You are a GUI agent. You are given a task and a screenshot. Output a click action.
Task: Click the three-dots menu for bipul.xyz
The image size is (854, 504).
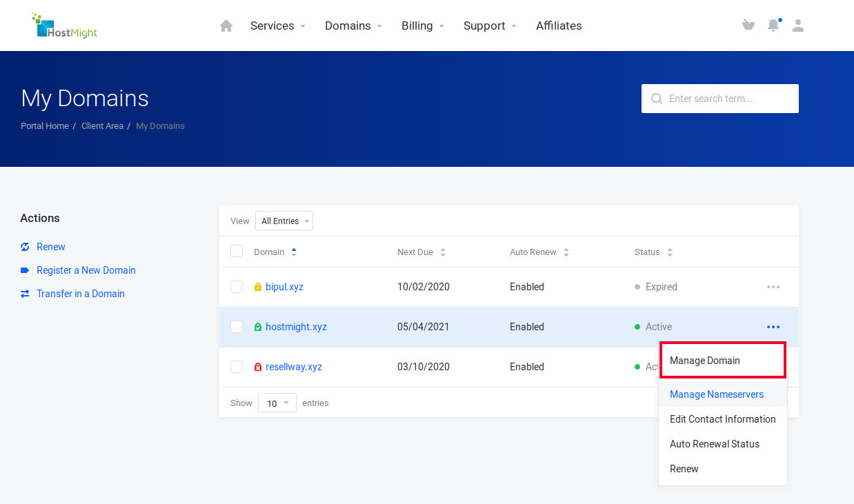(x=773, y=287)
